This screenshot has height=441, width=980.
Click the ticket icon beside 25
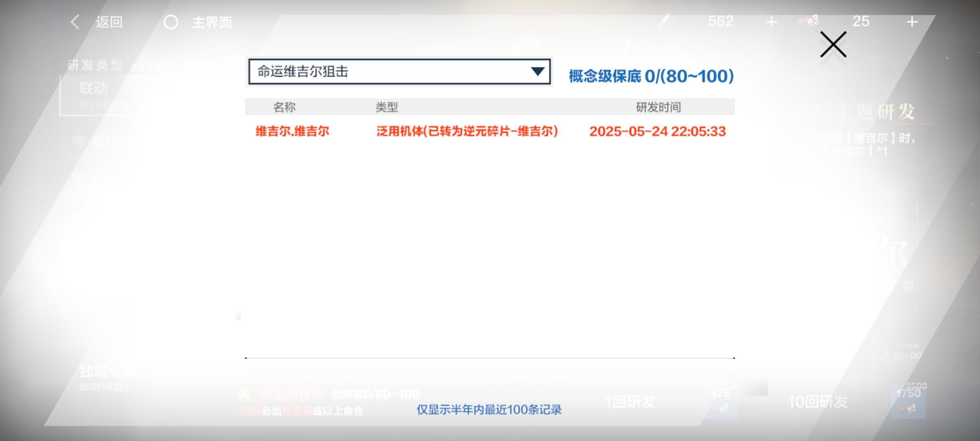point(809,21)
